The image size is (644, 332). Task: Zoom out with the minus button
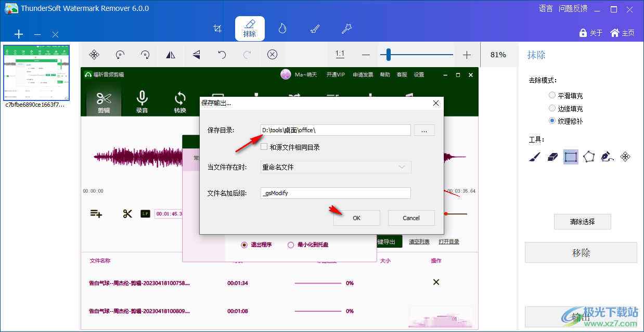tap(366, 55)
